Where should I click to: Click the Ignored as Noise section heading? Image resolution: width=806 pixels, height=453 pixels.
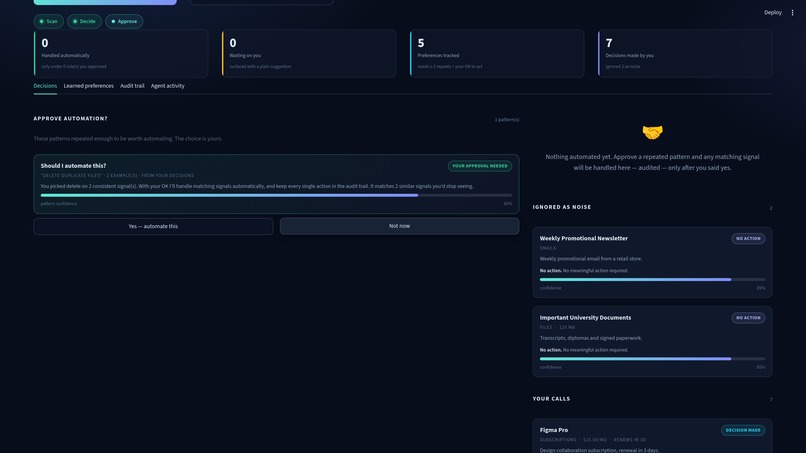[562, 207]
